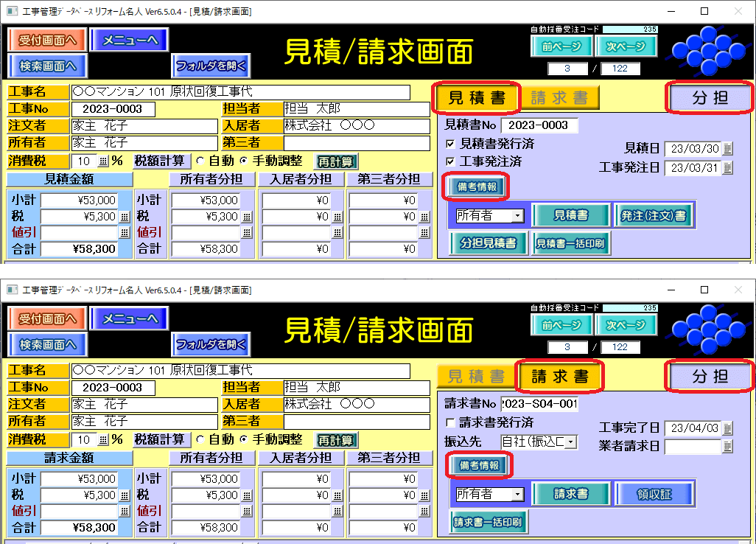Image resolution: width=756 pixels, height=544 pixels.
Task: Open the calendar picker beside 工事完了日
Action: [x=728, y=428]
